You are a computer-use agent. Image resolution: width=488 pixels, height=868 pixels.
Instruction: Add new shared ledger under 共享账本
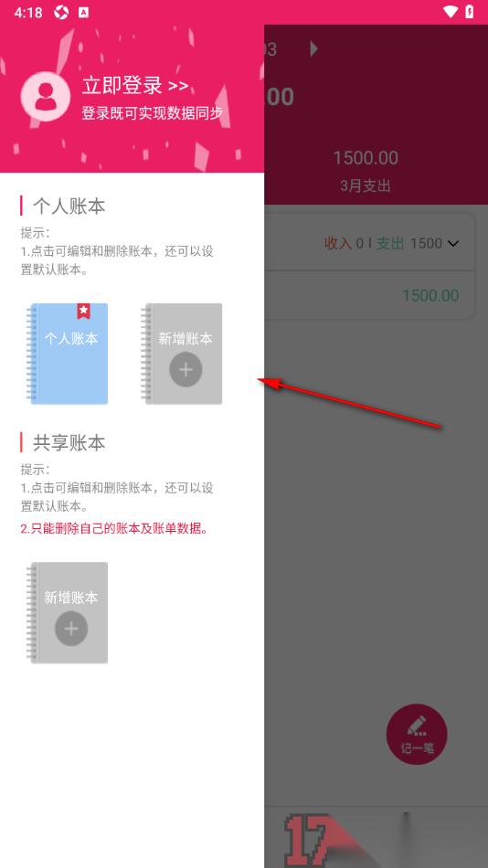pyautogui.click(x=68, y=612)
